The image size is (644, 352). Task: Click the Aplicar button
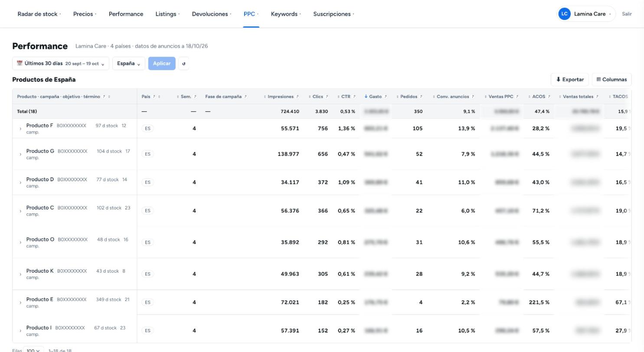tap(162, 64)
